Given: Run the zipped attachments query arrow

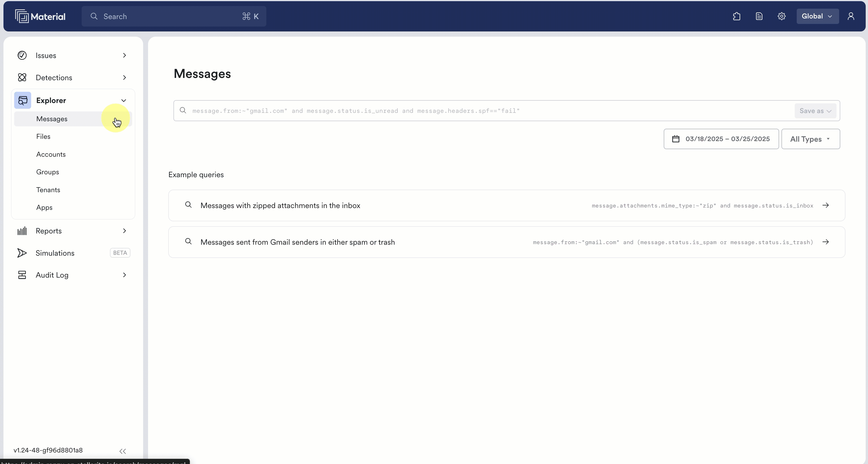Looking at the screenshot, I should tap(826, 205).
